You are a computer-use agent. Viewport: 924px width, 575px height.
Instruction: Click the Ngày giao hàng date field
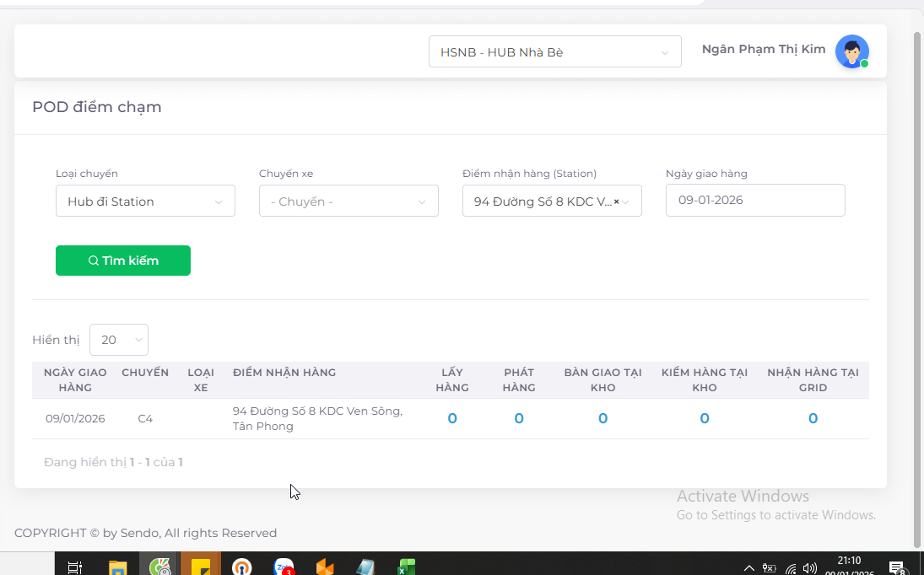(755, 200)
